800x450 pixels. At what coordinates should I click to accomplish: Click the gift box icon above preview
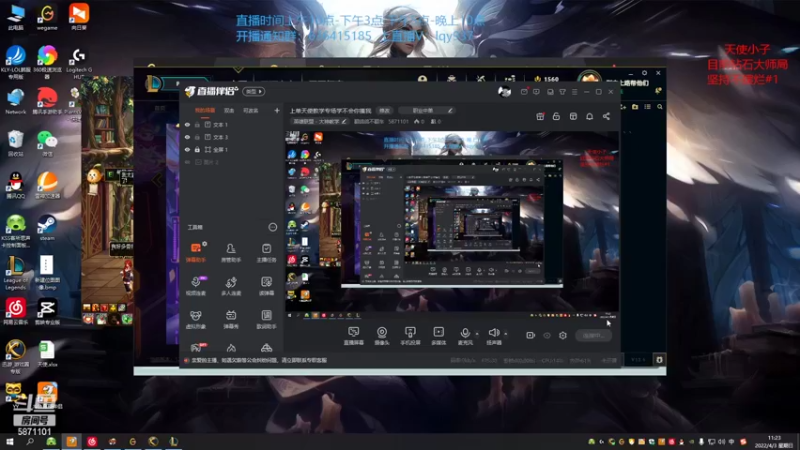coord(540,116)
